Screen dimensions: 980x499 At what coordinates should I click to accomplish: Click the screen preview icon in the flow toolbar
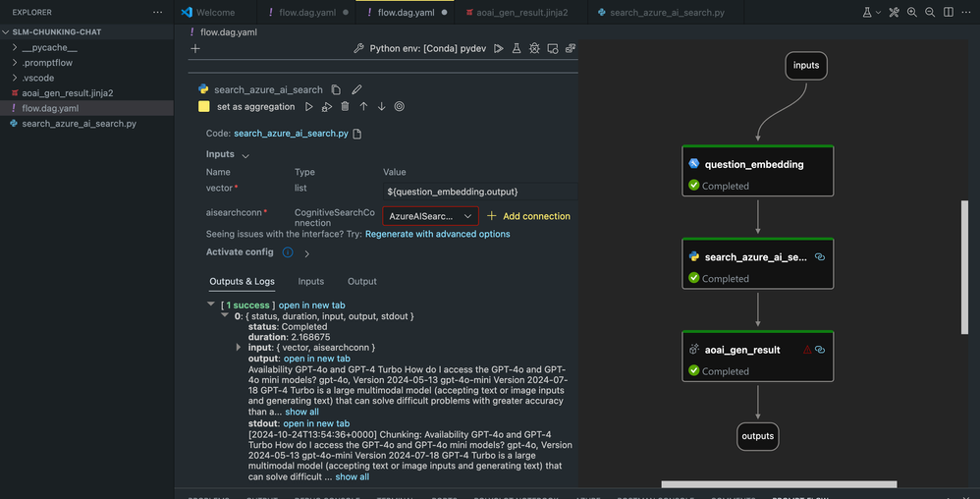pyautogui.click(x=553, y=48)
